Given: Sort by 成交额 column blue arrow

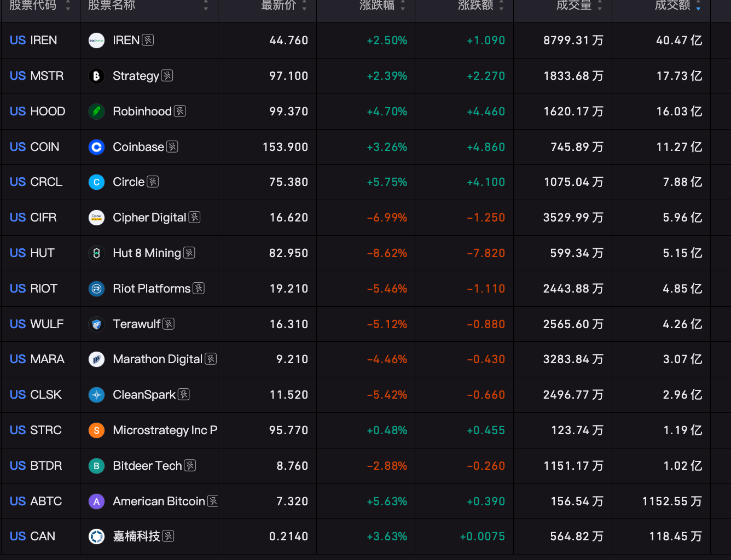Looking at the screenshot, I should click(698, 5).
